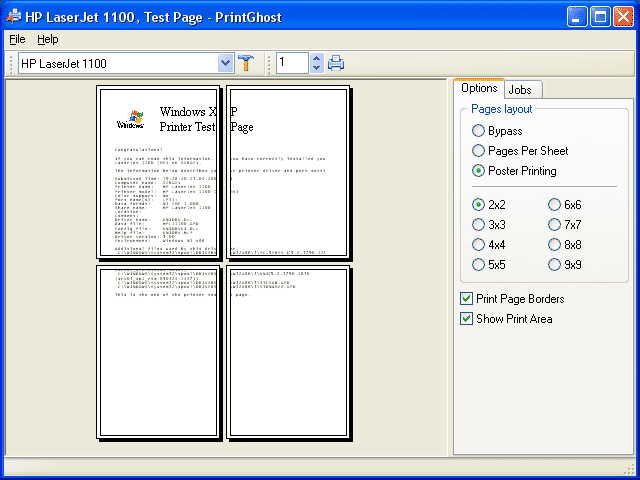The image size is (640, 480).
Task: Select the Poster Printing option
Action: [514, 171]
